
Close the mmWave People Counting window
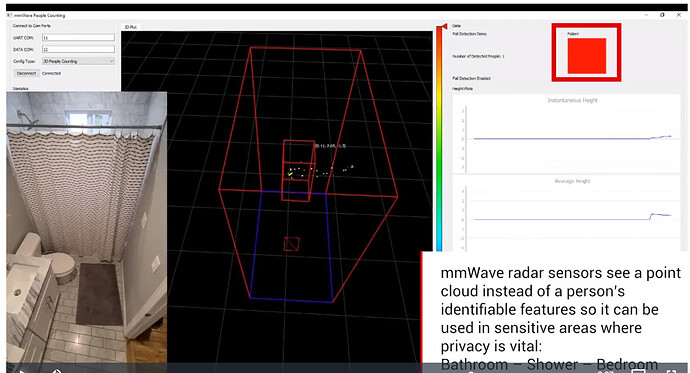679,15
